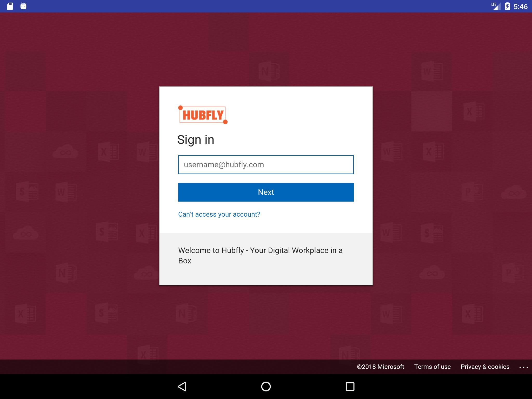Image resolution: width=532 pixels, height=399 pixels.
Task: Tap the SD card status bar icon
Action: pyautogui.click(x=10, y=6)
